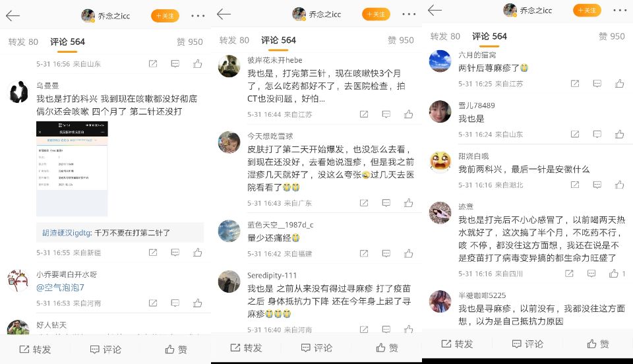Tap 评论 button in bottom bar left panel
The width and height of the screenshot is (633, 364).
pos(105,349)
